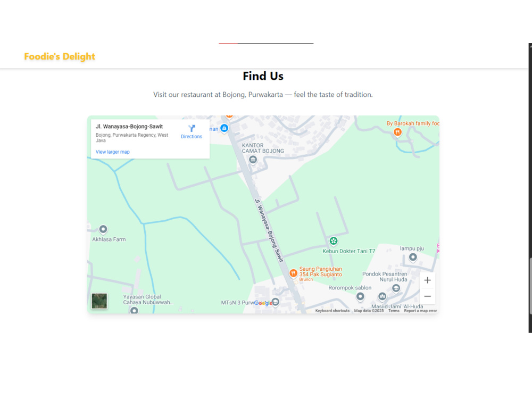The height and width of the screenshot is (399, 532).
Task: Select the Akhlasa Farm map pin
Action: pos(103,229)
